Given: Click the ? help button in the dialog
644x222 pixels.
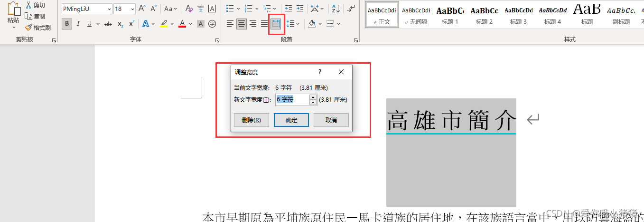Looking at the screenshot, I should pyautogui.click(x=320, y=72).
